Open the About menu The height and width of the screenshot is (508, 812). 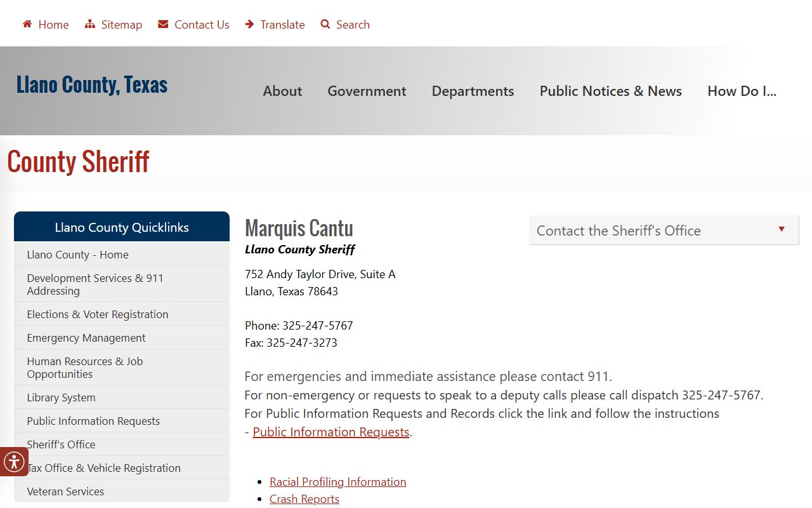[x=282, y=91]
